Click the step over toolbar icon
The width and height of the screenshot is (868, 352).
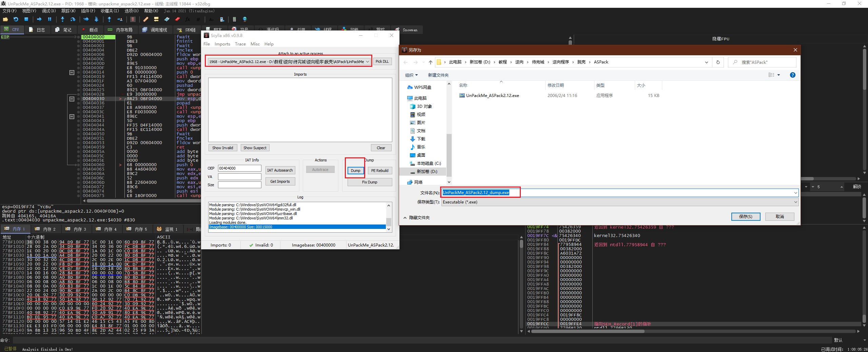(x=73, y=19)
